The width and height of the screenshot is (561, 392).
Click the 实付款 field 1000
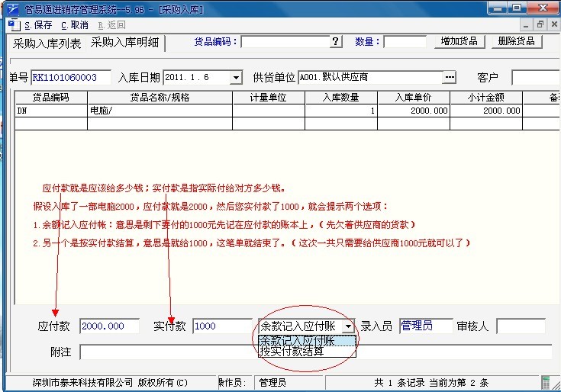[222, 326]
